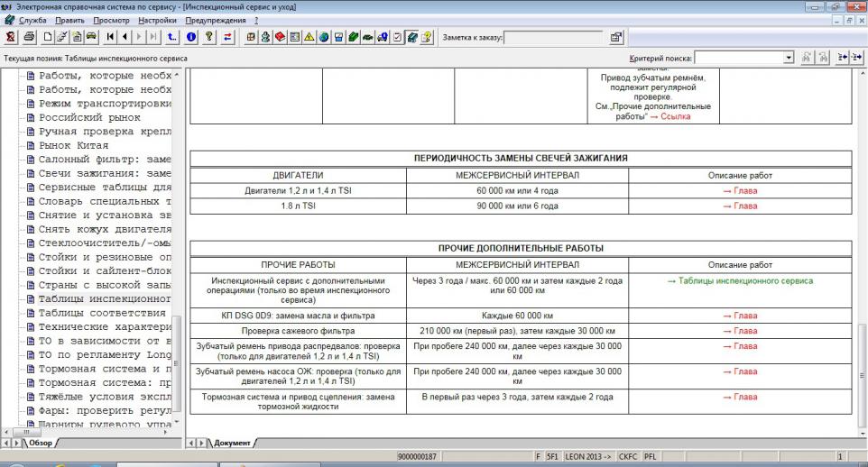Select tree item ТО по регламенту Long
The width and height of the screenshot is (868, 467).
pyautogui.click(x=105, y=354)
